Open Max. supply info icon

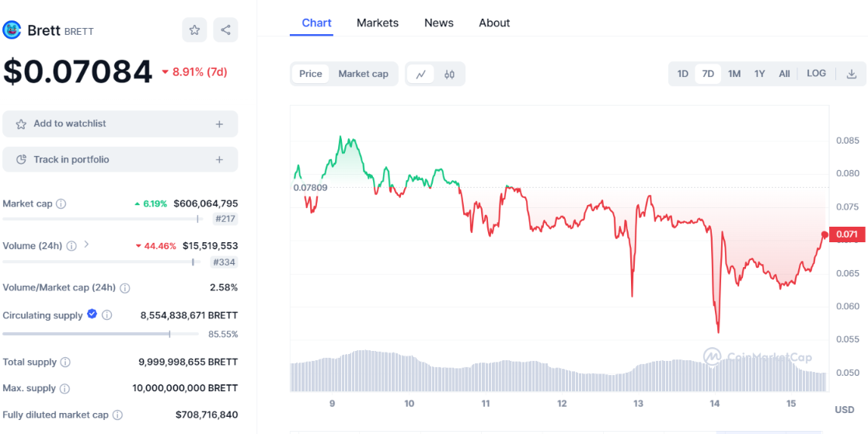tap(64, 389)
